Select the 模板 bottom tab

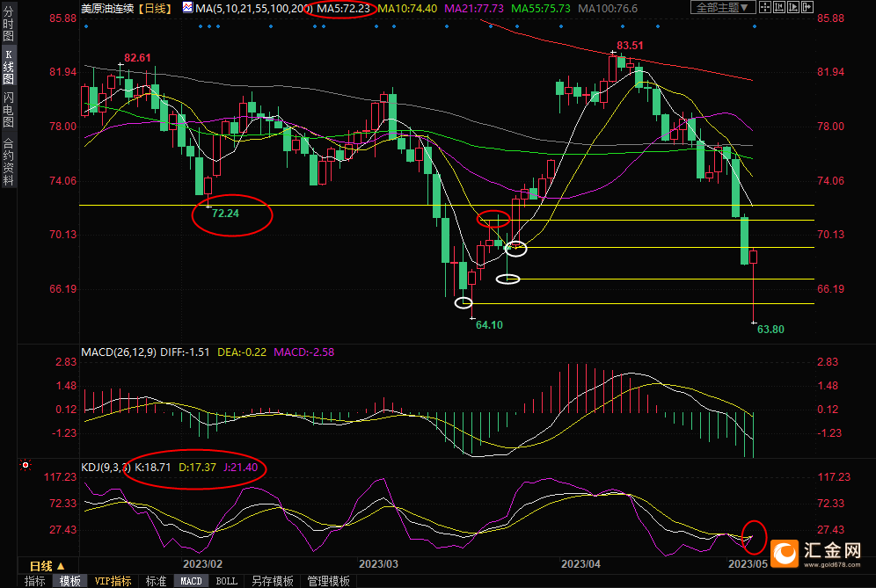tap(69, 581)
